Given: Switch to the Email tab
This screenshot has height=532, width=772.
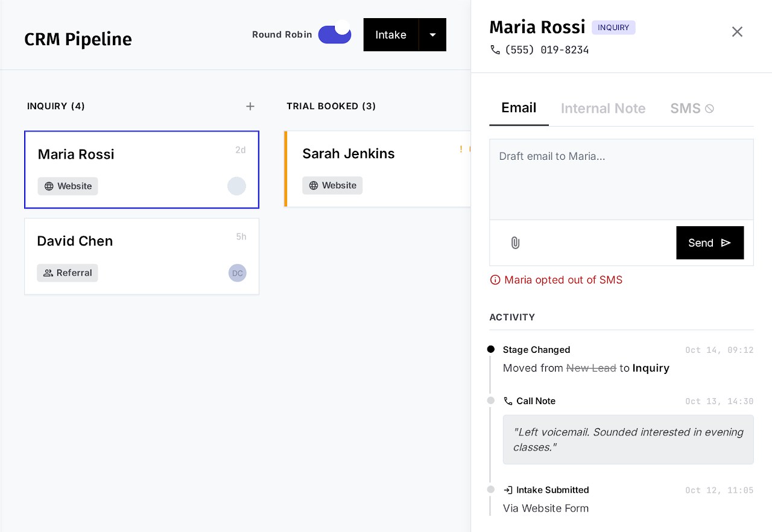Looking at the screenshot, I should tap(519, 108).
